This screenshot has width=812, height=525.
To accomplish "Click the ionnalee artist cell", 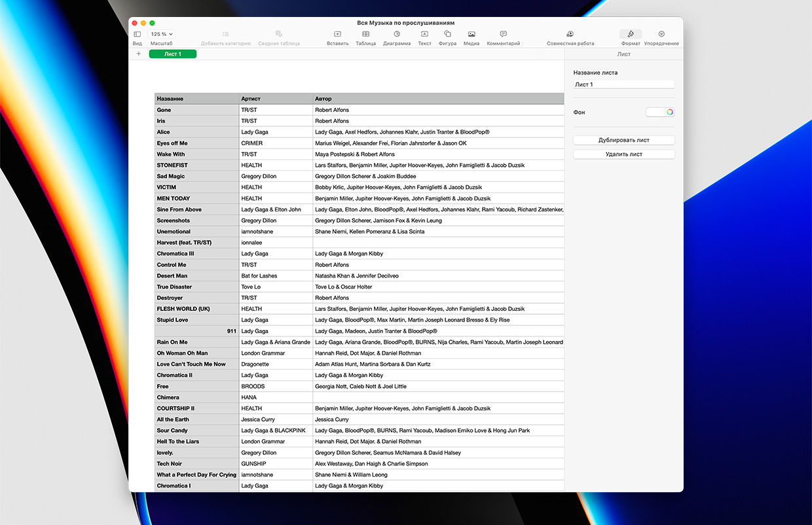I will pos(276,243).
